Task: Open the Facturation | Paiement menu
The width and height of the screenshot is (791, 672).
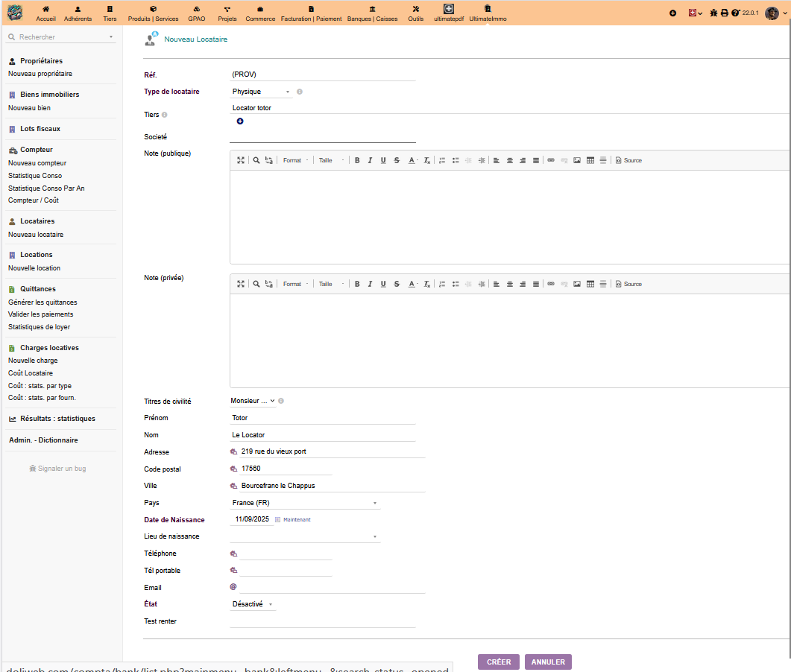Action: 312,13
